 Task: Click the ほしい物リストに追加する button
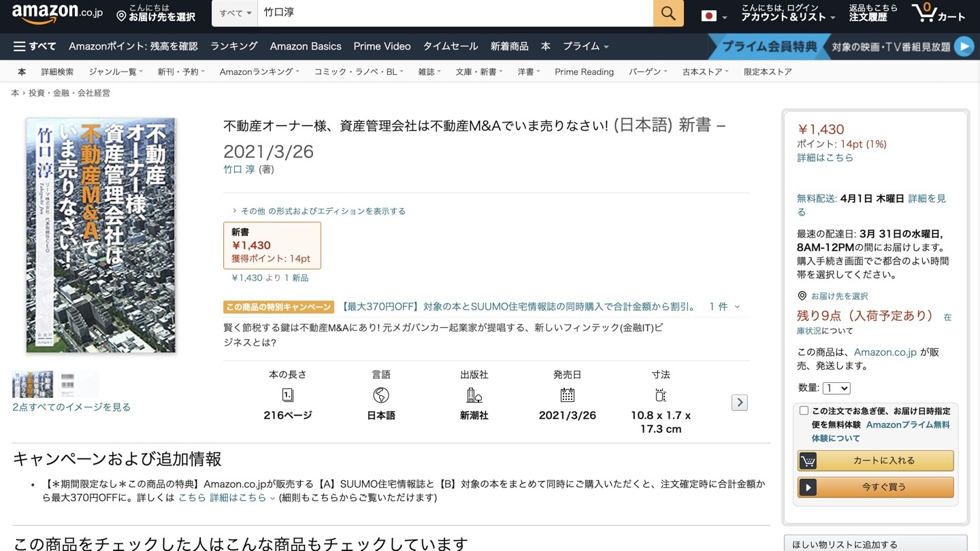(877, 544)
